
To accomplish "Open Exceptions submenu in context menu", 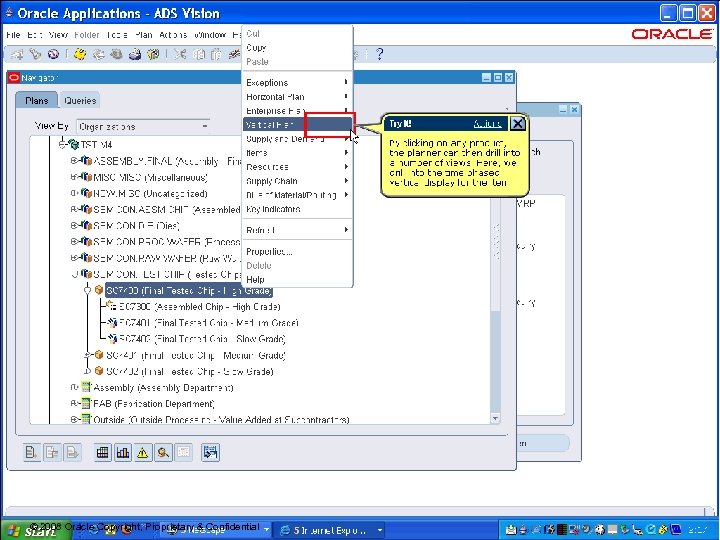I will coord(297,83).
